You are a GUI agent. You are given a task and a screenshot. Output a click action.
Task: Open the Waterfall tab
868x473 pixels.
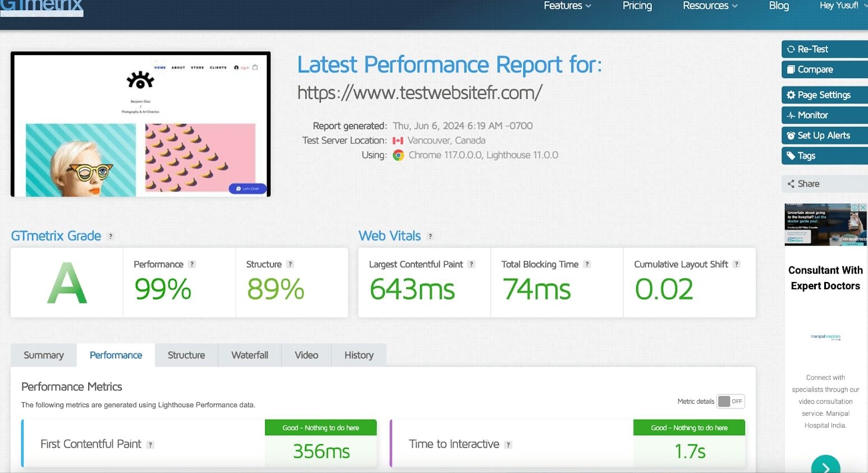[x=250, y=355]
